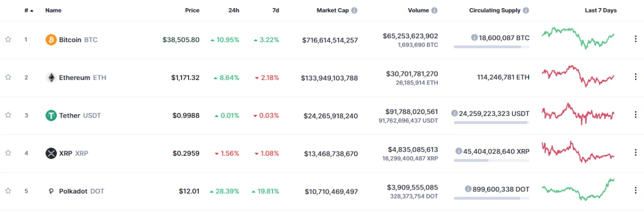The image size is (644, 212).
Task: Click Ethereum market cap $133,949,103,788
Action: click(x=330, y=78)
